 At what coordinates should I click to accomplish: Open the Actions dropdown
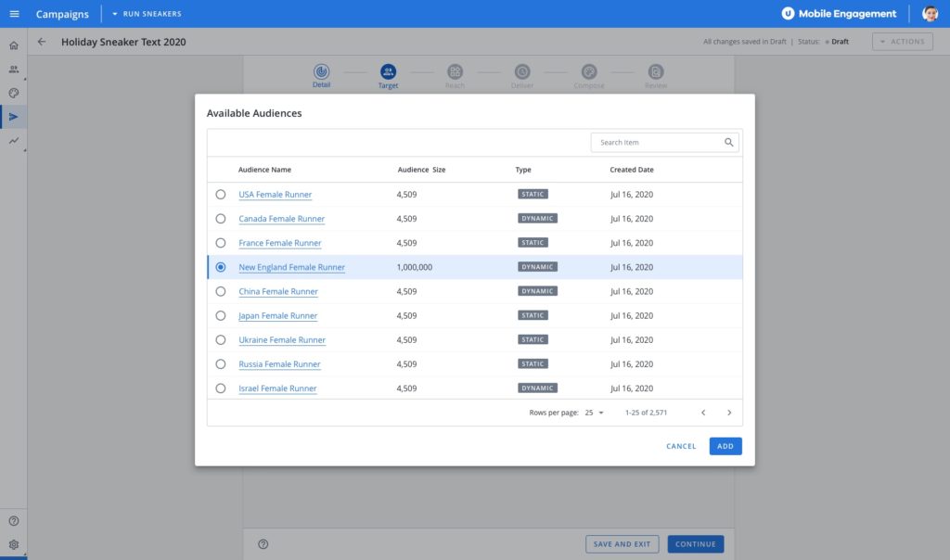click(902, 42)
